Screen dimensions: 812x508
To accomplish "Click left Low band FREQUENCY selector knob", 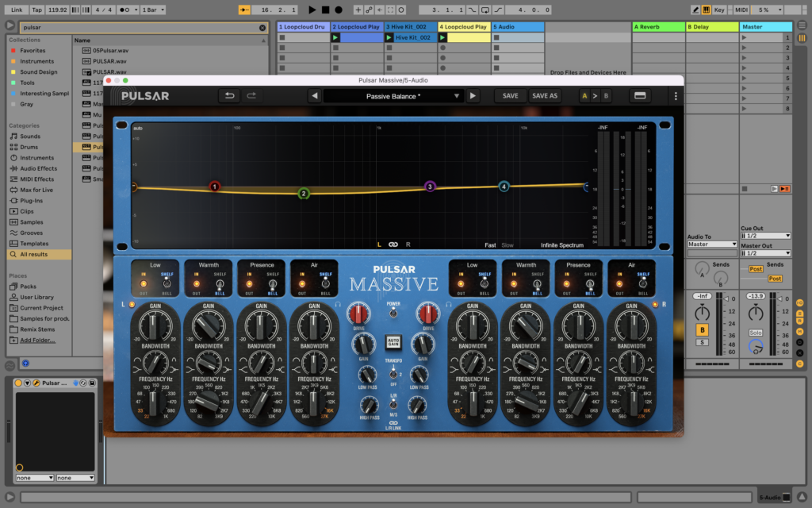I will pyautogui.click(x=155, y=402).
